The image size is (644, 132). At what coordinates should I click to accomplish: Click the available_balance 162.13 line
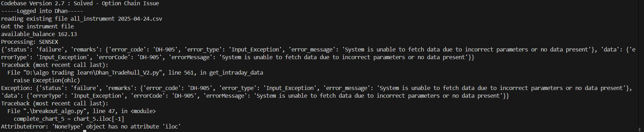tap(39, 34)
